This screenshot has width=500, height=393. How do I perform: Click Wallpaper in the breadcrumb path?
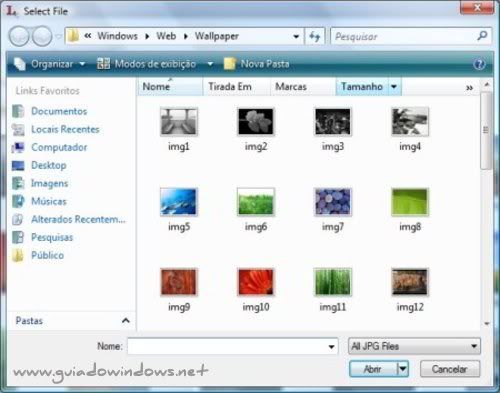[217, 36]
